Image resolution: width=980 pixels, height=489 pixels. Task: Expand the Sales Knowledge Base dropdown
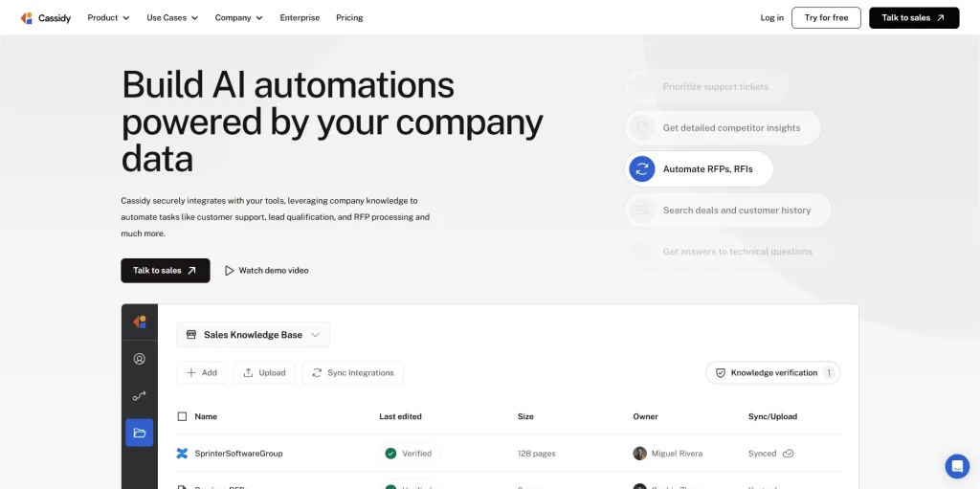(253, 335)
